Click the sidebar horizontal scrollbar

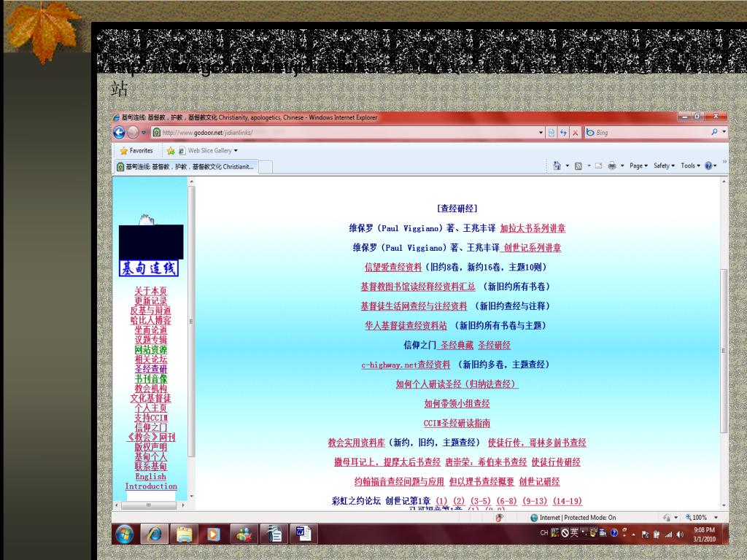[x=149, y=505]
